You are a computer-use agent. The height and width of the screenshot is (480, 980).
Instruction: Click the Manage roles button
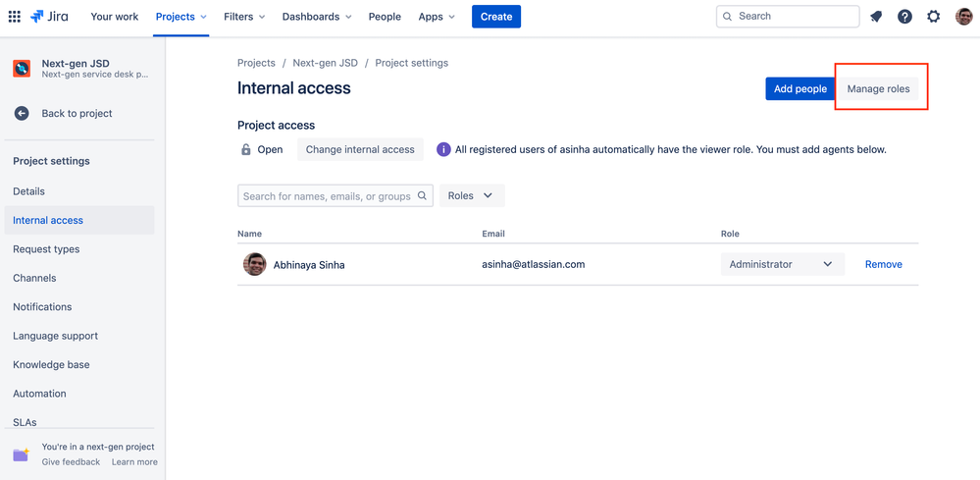(878, 88)
